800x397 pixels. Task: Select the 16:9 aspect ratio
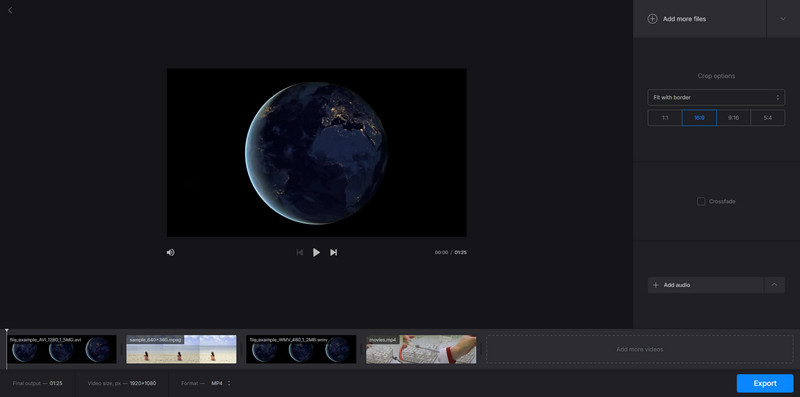(x=699, y=117)
